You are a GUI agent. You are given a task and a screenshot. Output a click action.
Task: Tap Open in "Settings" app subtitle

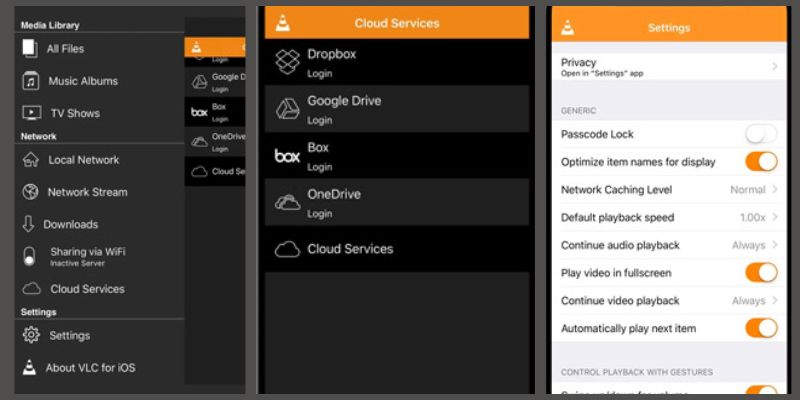tap(602, 73)
